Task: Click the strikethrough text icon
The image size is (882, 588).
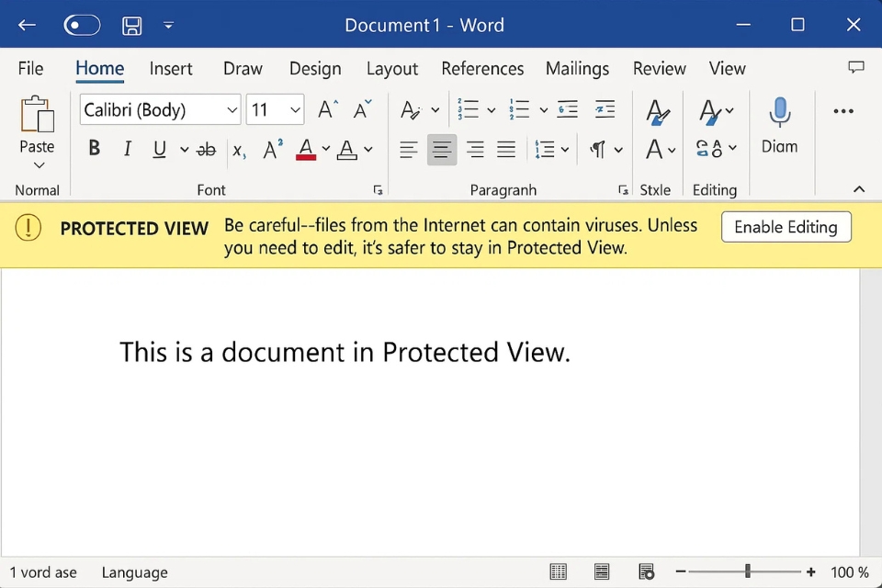Action: [x=207, y=149]
